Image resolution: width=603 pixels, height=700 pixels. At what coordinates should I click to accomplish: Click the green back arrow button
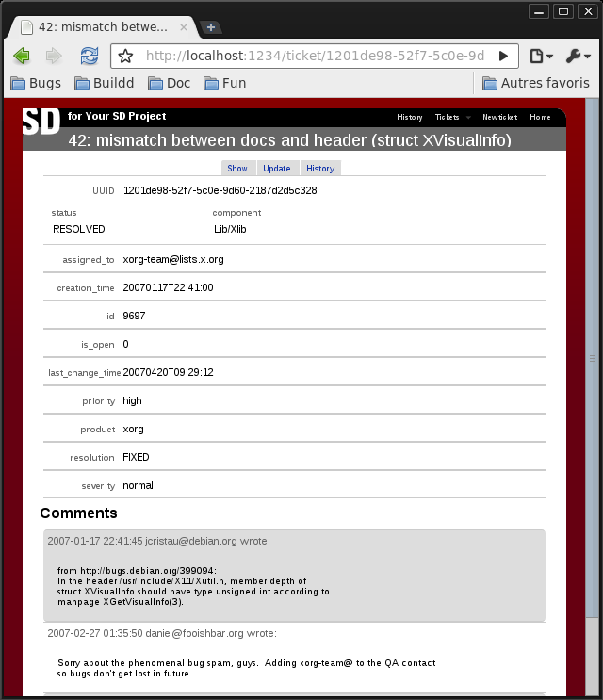[x=22, y=56]
